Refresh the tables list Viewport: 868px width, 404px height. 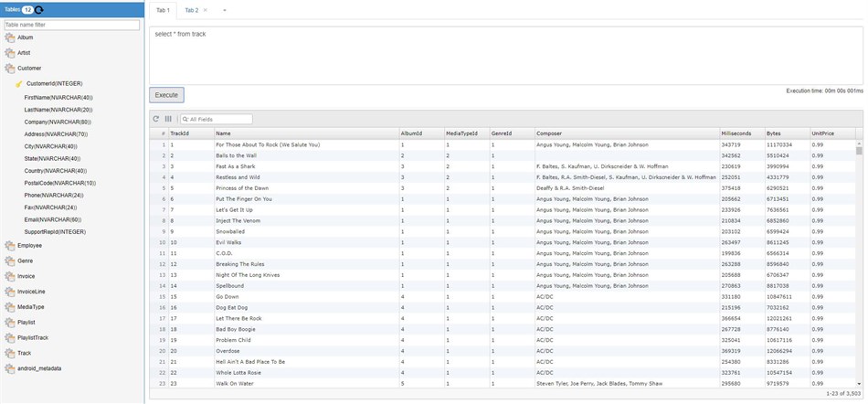pyautogui.click(x=39, y=9)
